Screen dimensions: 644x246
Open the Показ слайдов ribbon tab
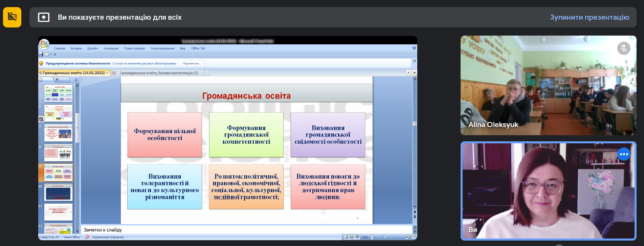(x=134, y=48)
